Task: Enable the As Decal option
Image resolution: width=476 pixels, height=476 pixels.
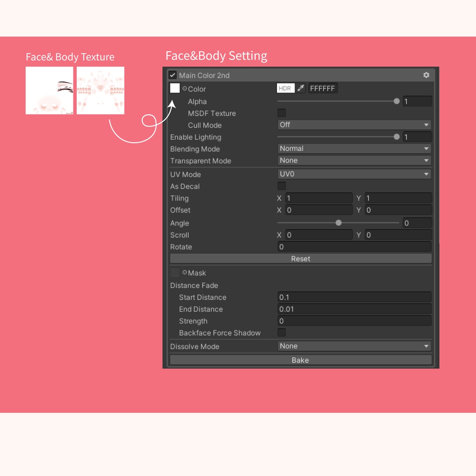Action: 281,185
